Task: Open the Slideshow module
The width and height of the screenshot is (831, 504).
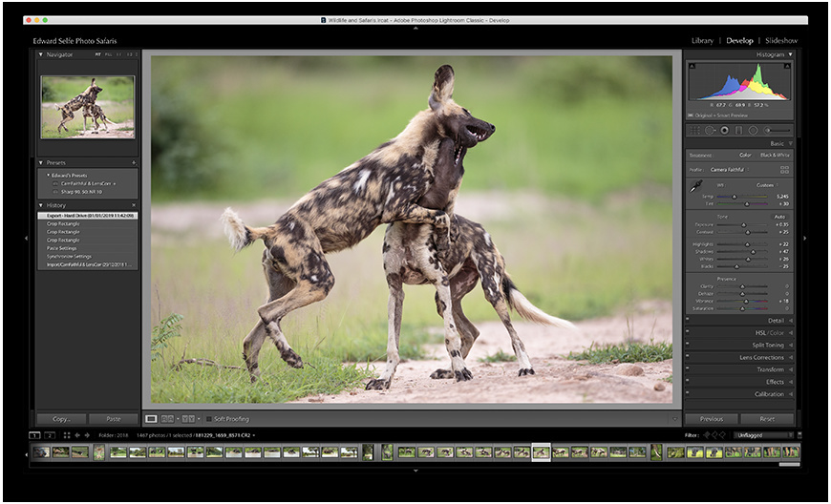Action: tap(780, 41)
